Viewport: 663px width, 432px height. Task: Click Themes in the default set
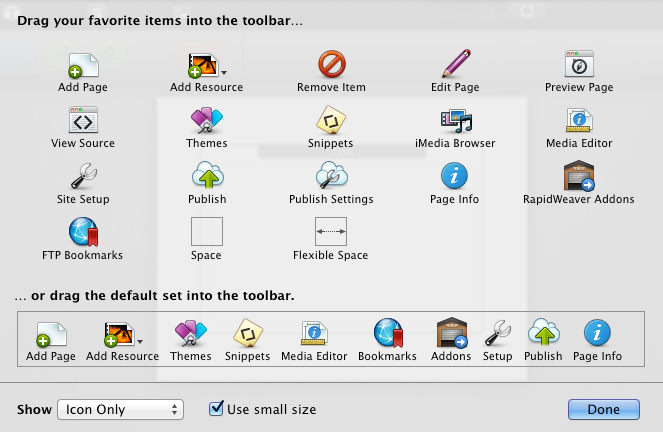point(191,341)
